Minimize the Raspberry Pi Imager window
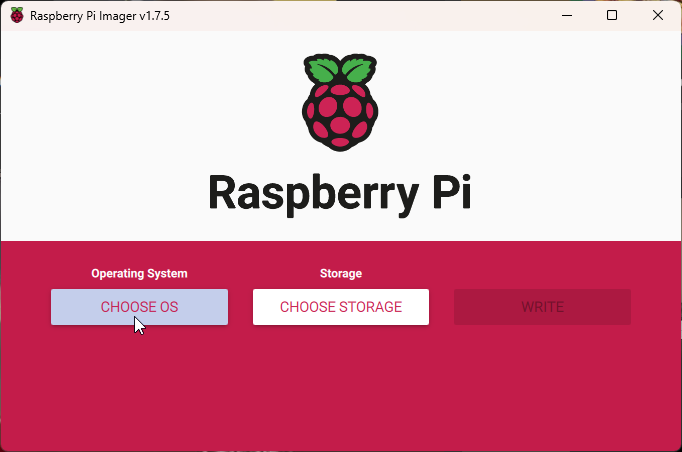682x452 pixels. tap(567, 15)
